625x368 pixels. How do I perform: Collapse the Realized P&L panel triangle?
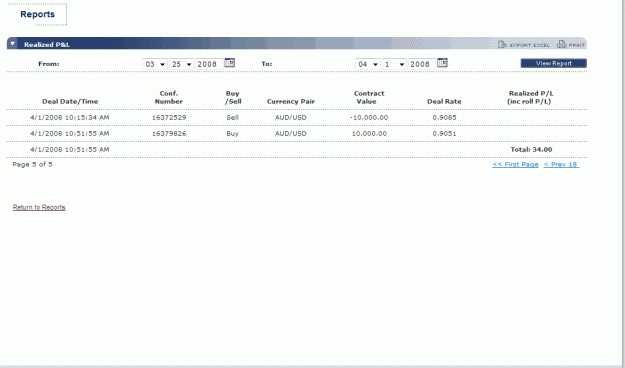click(12, 43)
